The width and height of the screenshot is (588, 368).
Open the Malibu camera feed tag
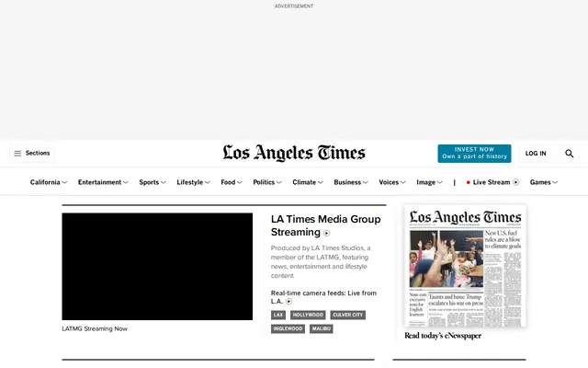click(x=322, y=329)
